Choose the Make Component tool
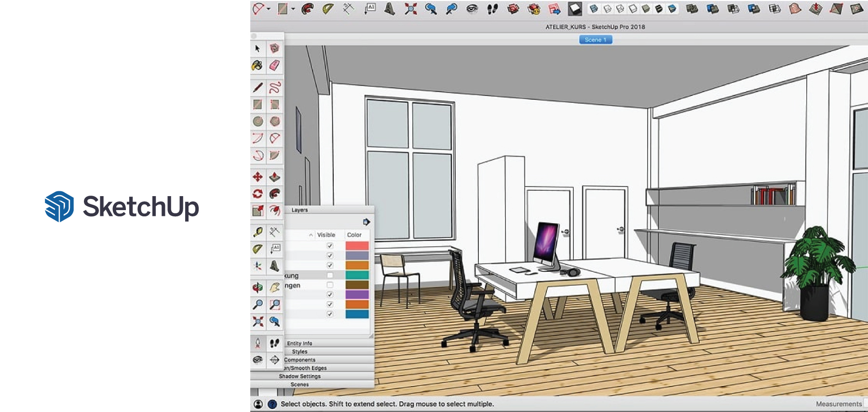The width and height of the screenshot is (868, 412). pyautogui.click(x=274, y=49)
